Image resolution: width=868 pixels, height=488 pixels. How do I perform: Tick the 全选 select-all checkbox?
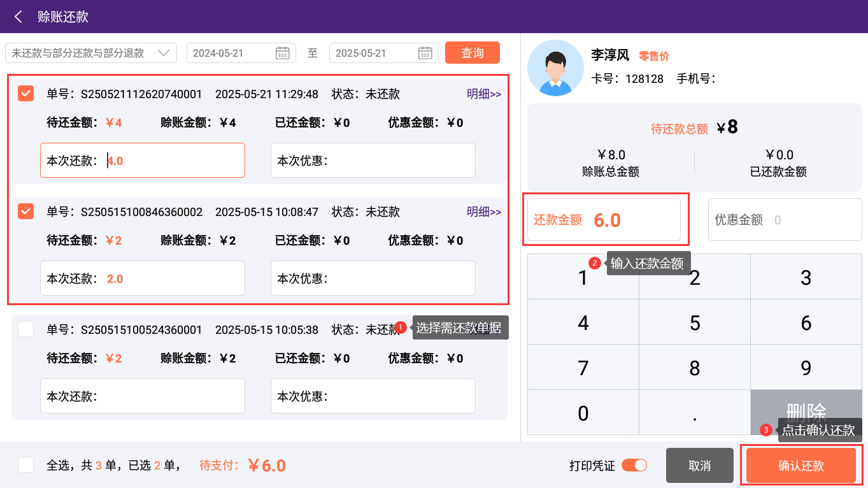coord(26,465)
